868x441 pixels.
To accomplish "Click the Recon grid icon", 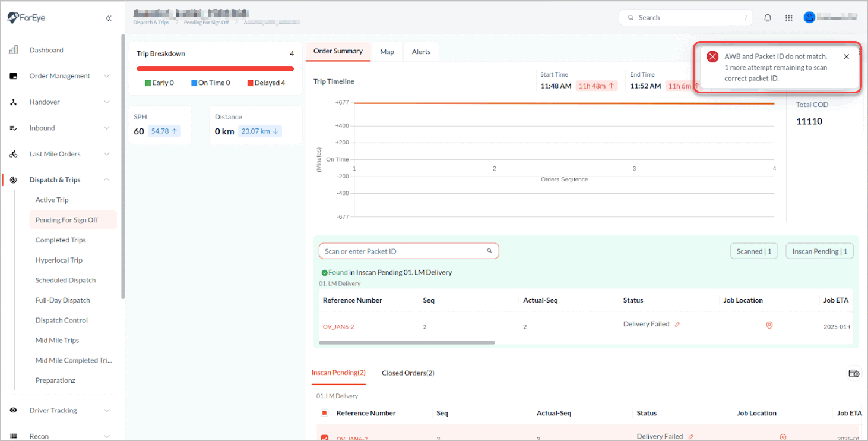I will pos(13,436).
